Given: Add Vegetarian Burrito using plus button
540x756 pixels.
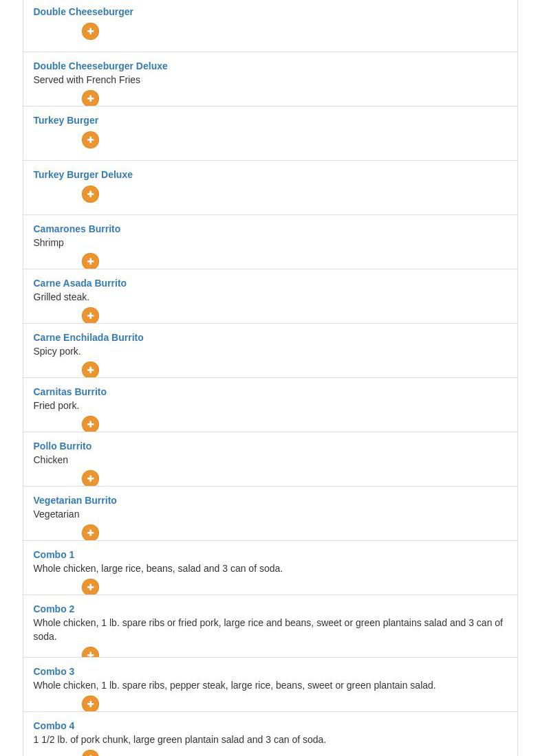Looking at the screenshot, I should [x=90, y=533].
